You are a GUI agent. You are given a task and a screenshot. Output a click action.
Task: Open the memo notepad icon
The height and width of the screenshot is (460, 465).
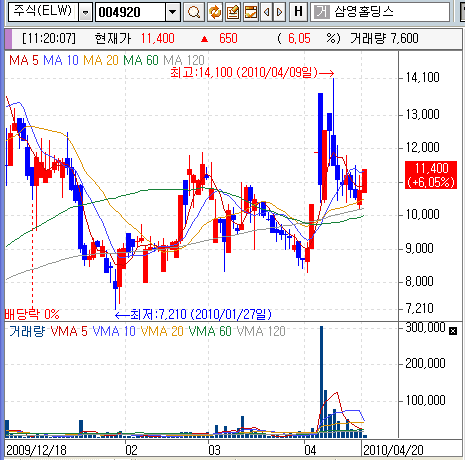pyautogui.click(x=233, y=12)
